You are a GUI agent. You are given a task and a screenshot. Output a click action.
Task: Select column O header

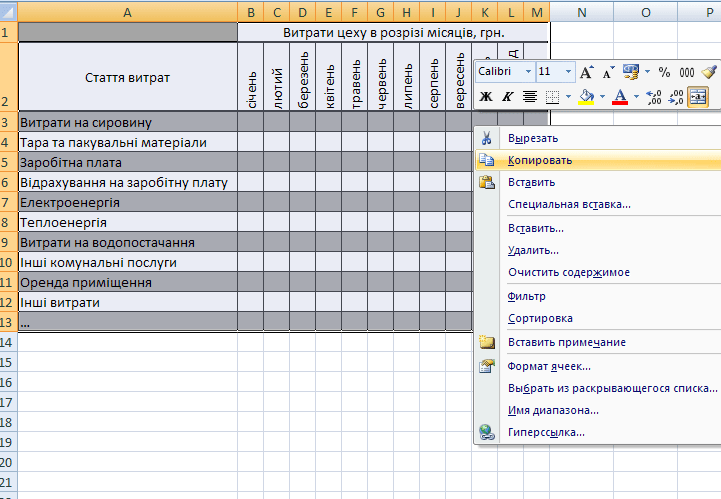coord(646,12)
